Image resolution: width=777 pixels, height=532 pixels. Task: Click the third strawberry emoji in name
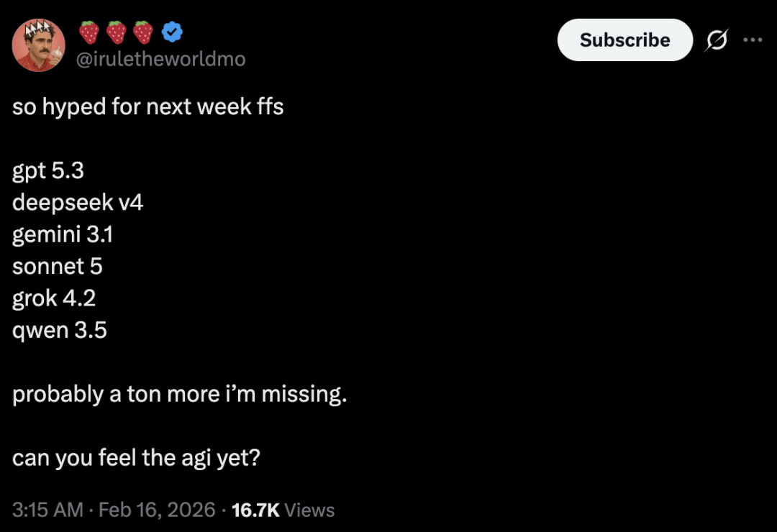tap(144, 32)
